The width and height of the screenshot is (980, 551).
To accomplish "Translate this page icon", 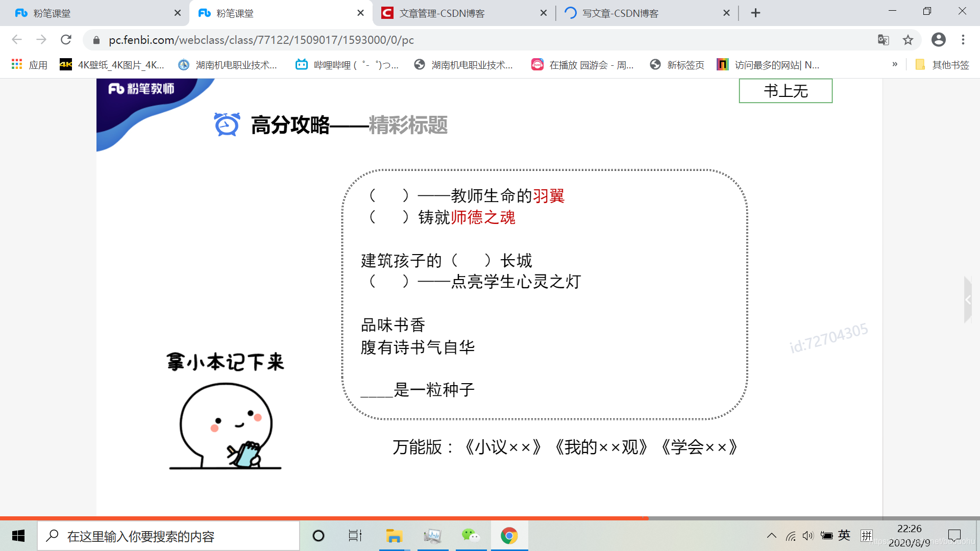I will point(884,40).
